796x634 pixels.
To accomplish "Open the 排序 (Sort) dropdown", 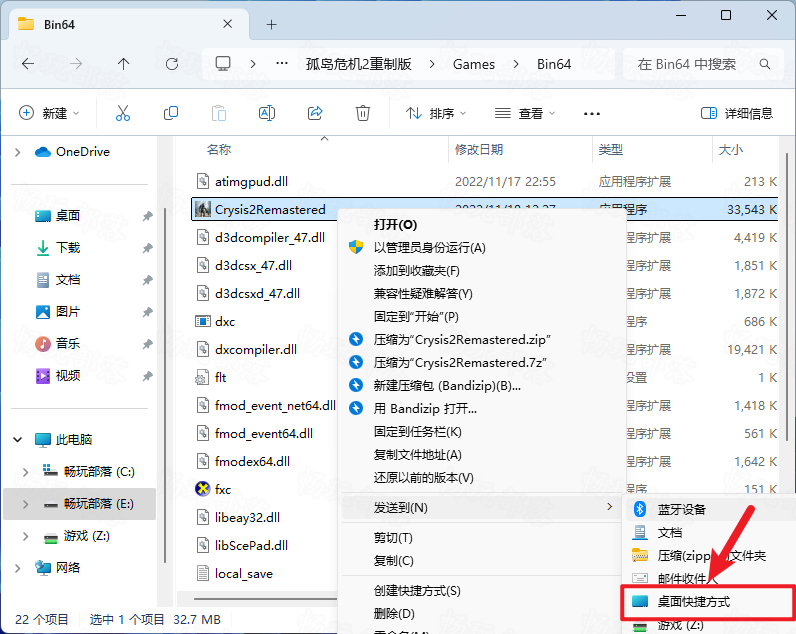I will pyautogui.click(x=435, y=113).
